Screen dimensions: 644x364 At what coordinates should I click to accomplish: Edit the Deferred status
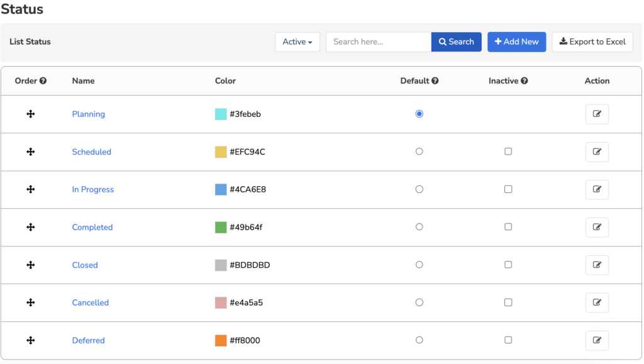tap(597, 340)
